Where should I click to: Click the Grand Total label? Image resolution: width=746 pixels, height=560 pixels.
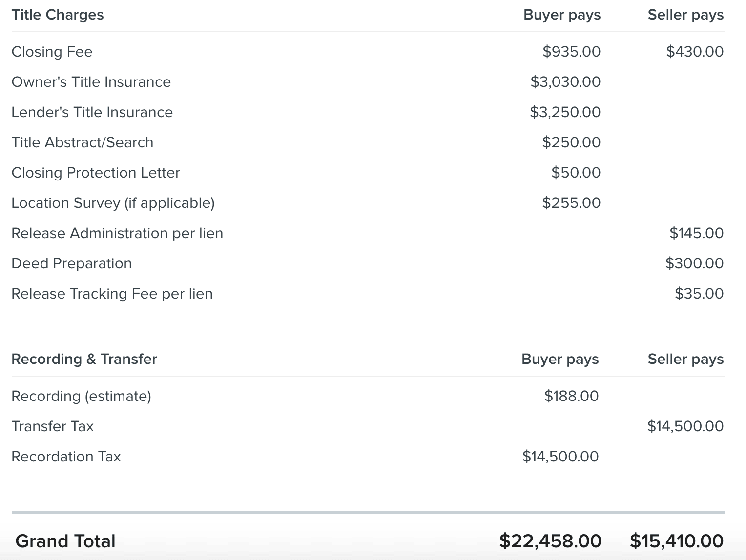tap(65, 541)
